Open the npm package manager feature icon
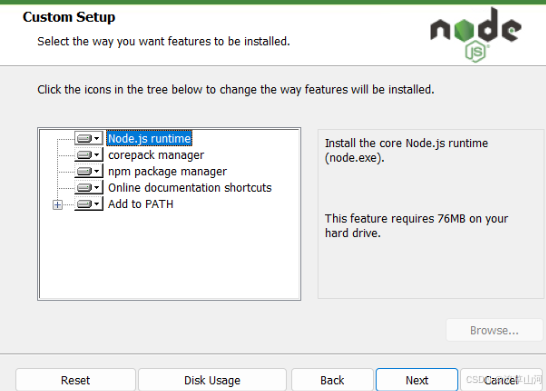The width and height of the screenshot is (546, 391). (89, 171)
